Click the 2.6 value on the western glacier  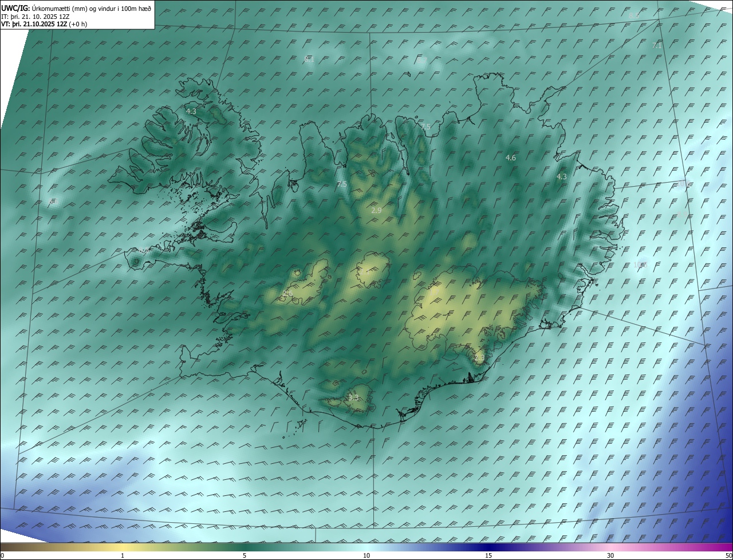tap(288, 294)
